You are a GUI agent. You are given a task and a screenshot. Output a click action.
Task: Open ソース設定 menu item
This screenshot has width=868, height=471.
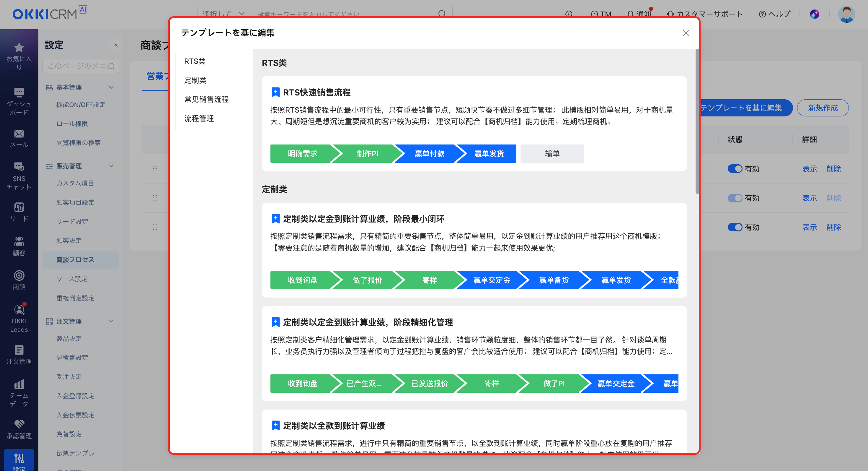[x=72, y=279]
